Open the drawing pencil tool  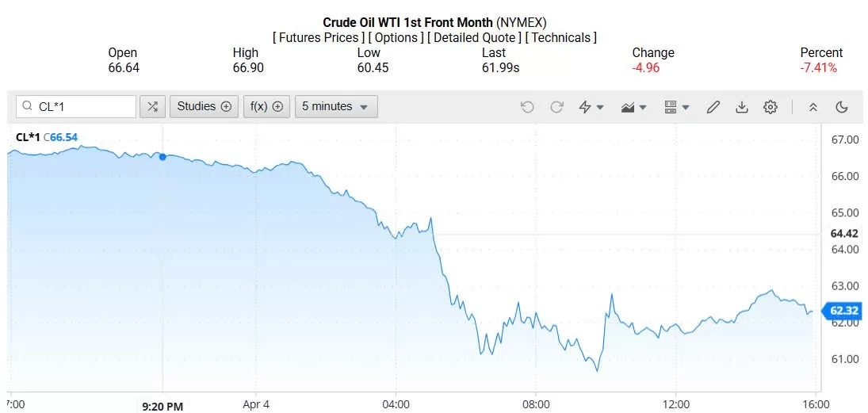click(x=713, y=107)
